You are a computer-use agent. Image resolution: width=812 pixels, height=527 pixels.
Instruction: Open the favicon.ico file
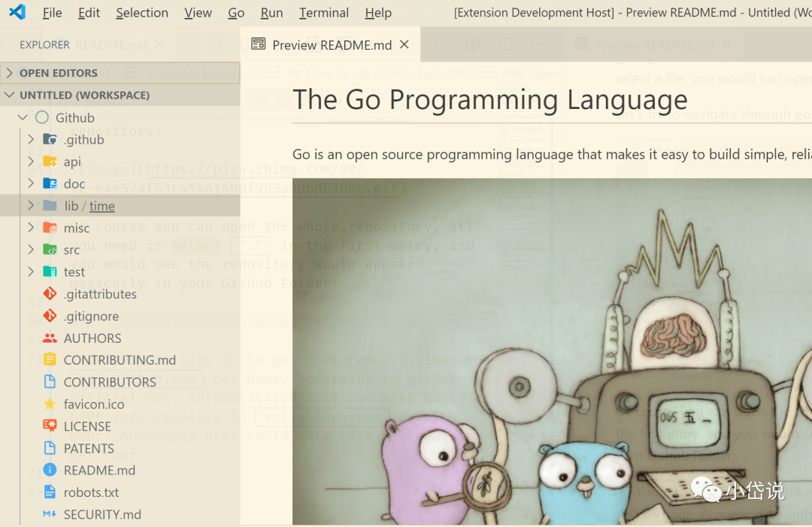(94, 404)
